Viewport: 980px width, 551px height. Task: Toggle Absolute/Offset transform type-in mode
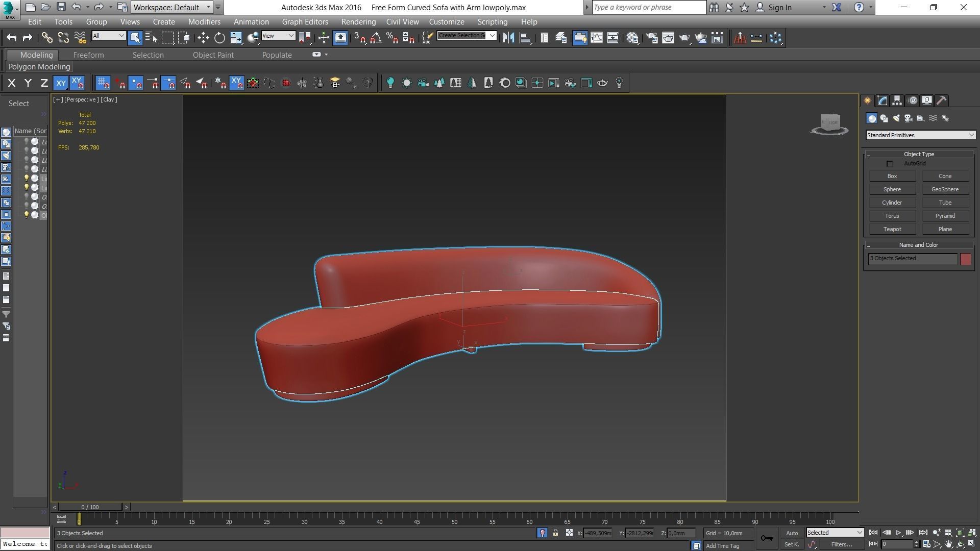569,533
